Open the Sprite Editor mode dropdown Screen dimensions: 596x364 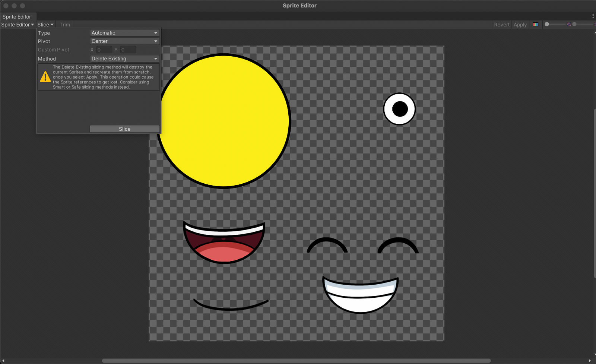click(x=18, y=25)
